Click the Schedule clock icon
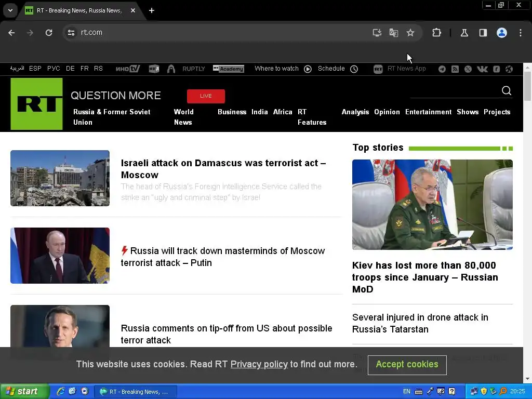Viewport: 532px width, 399px height. point(354,69)
